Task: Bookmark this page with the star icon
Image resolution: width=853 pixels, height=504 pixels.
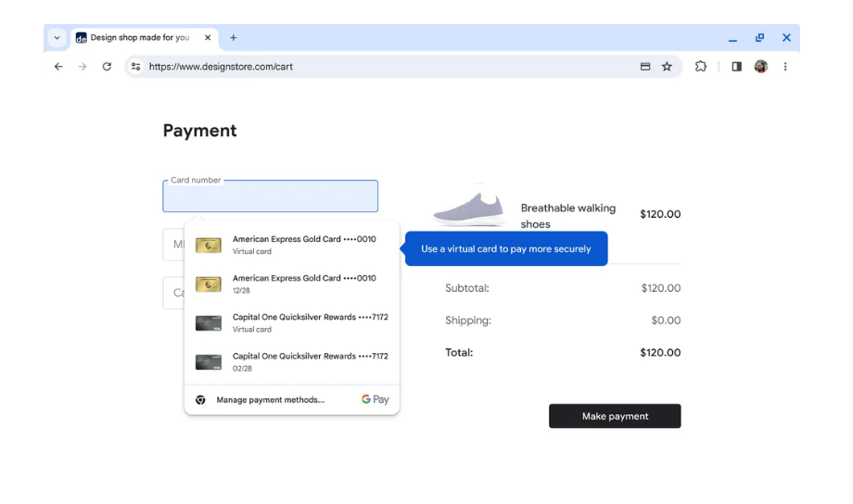Action: coord(667,67)
